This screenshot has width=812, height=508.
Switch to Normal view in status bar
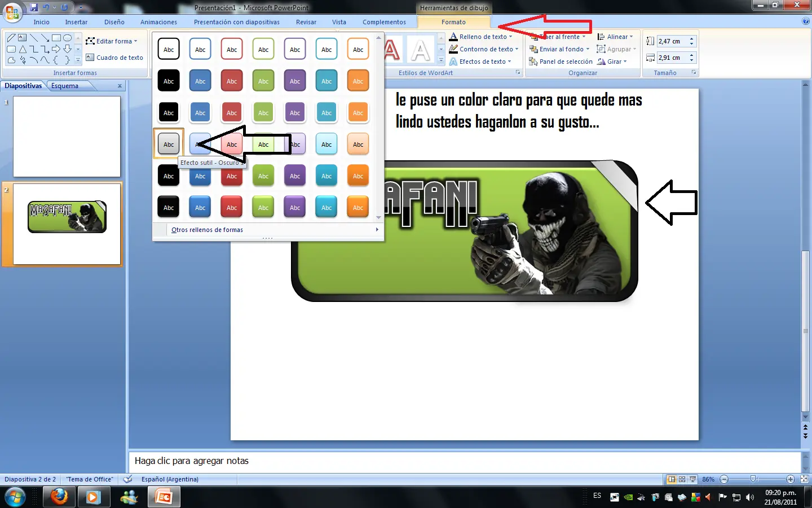[x=672, y=479]
